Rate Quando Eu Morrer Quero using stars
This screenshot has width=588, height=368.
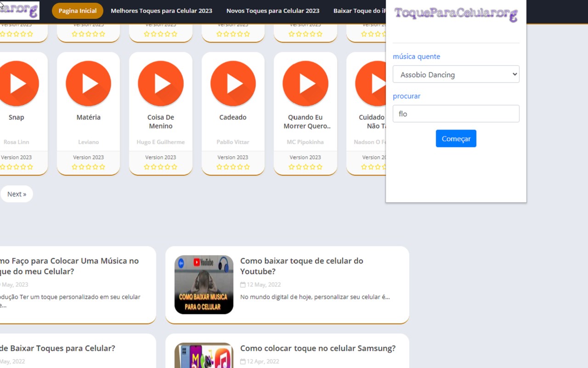coord(305,167)
